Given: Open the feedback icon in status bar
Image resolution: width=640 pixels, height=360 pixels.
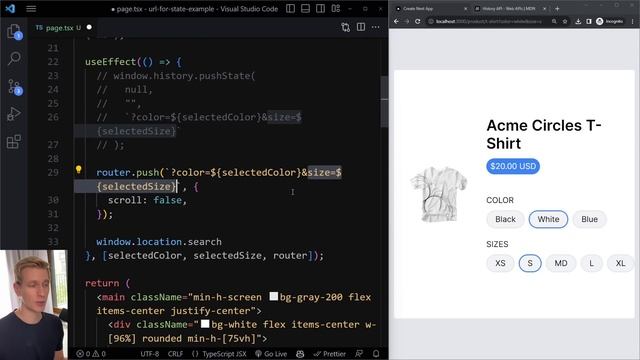Looking at the screenshot, I should [359, 354].
